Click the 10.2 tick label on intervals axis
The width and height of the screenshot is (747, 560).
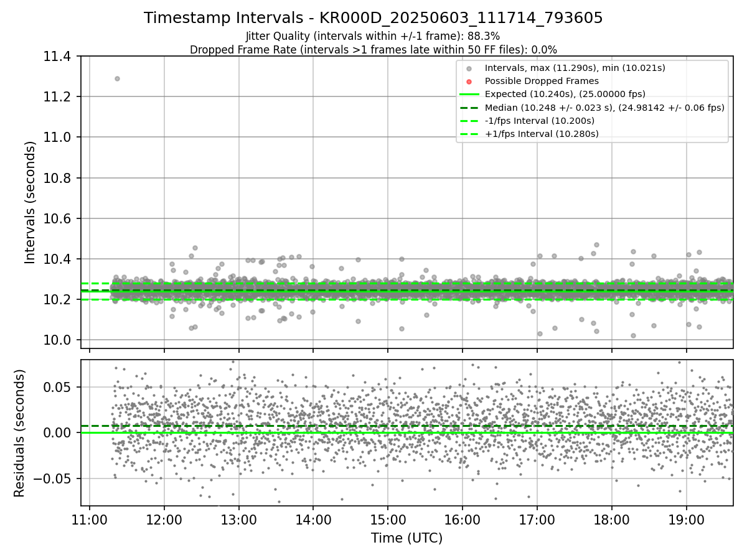[x=57, y=299]
